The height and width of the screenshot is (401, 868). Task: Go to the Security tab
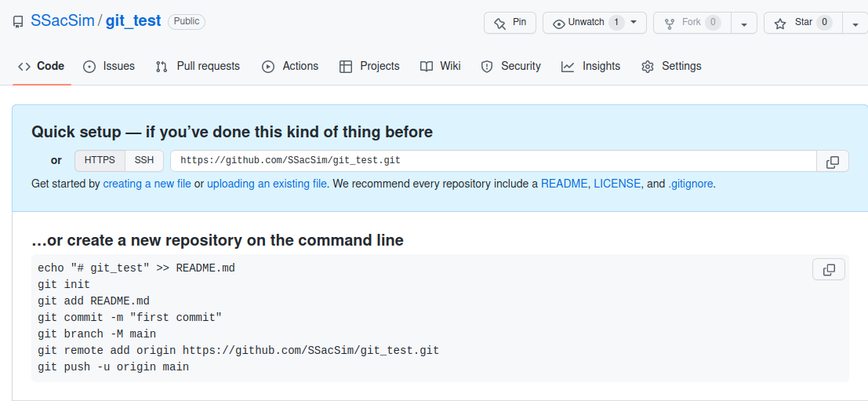coord(510,67)
